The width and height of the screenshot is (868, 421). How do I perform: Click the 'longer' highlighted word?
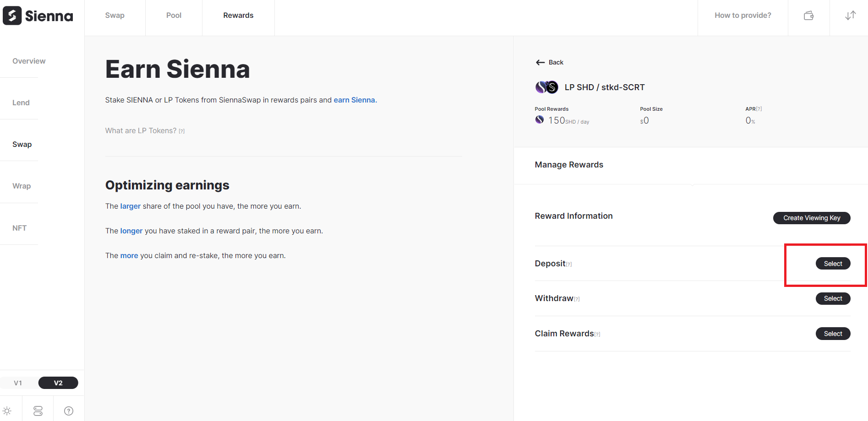[131, 231]
